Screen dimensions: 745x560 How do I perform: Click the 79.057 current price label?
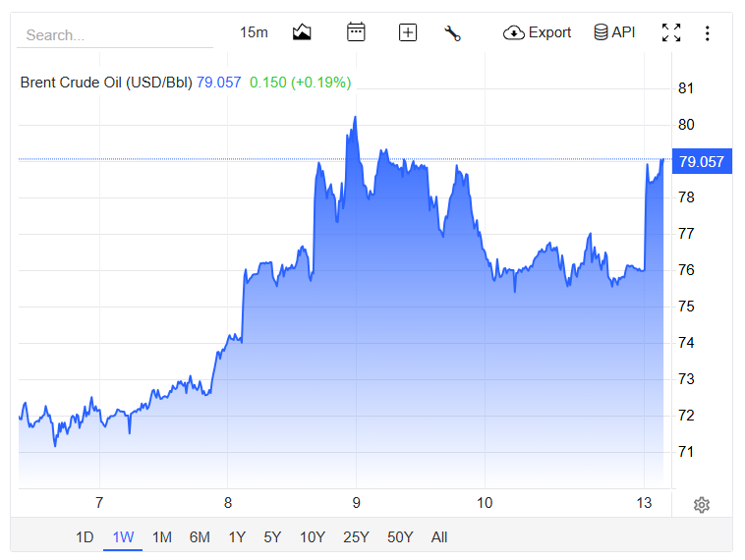click(702, 161)
